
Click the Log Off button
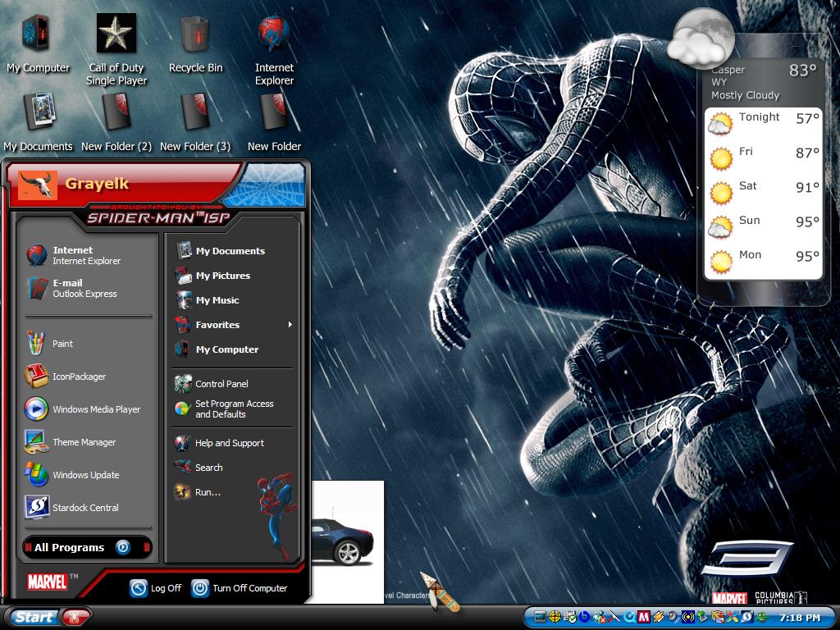tap(155, 588)
